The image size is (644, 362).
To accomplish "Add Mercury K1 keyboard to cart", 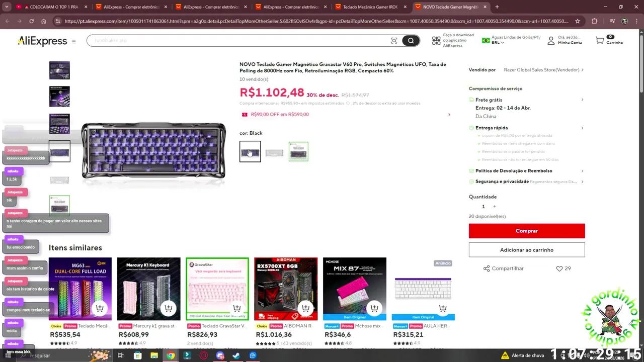I will pos(169,308).
